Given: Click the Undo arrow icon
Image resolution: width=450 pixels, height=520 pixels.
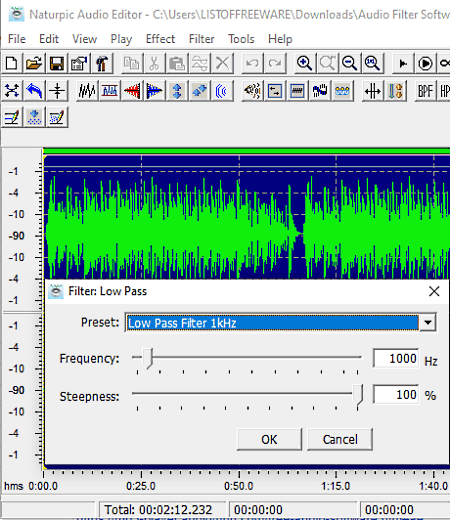Looking at the screenshot, I should click(x=253, y=63).
